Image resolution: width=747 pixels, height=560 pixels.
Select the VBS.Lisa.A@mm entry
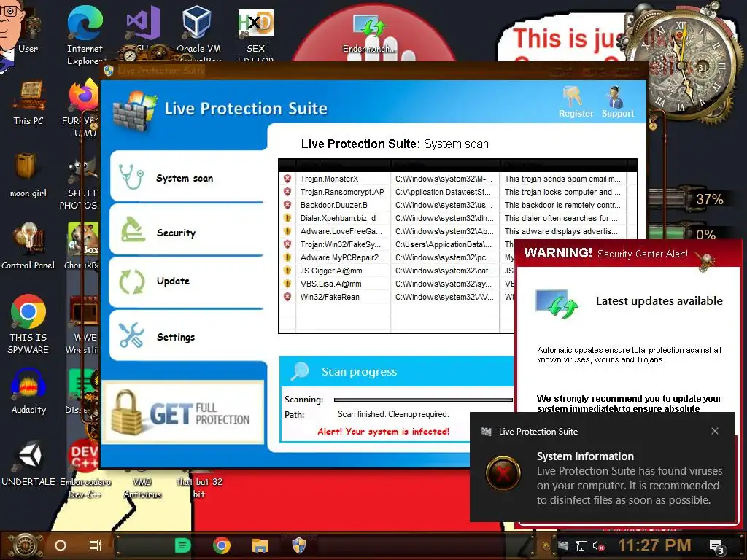tap(398, 284)
